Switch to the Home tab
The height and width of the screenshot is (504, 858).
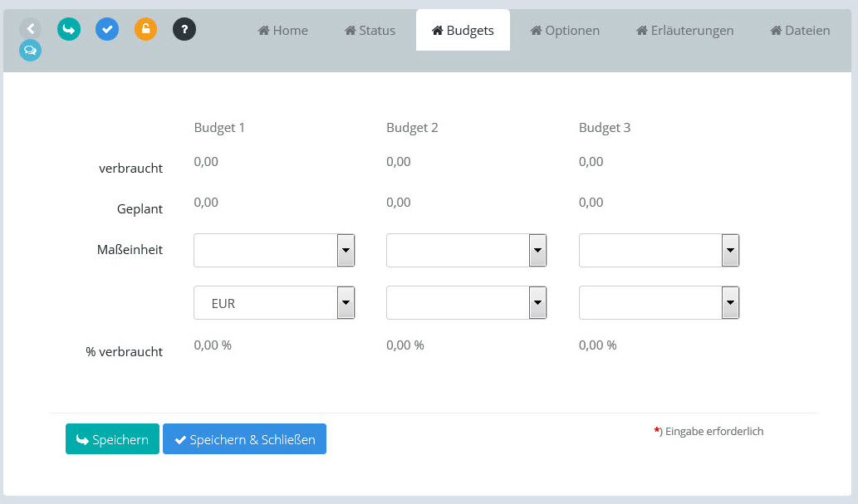(x=283, y=31)
